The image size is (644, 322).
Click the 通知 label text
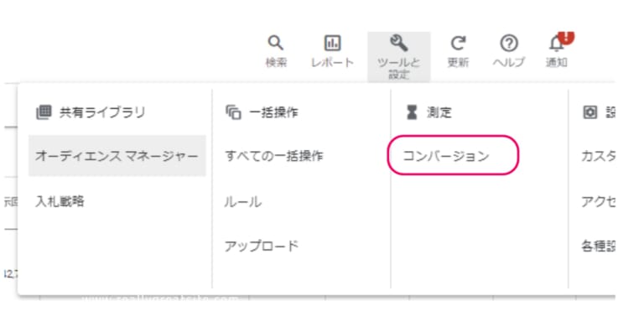(557, 62)
